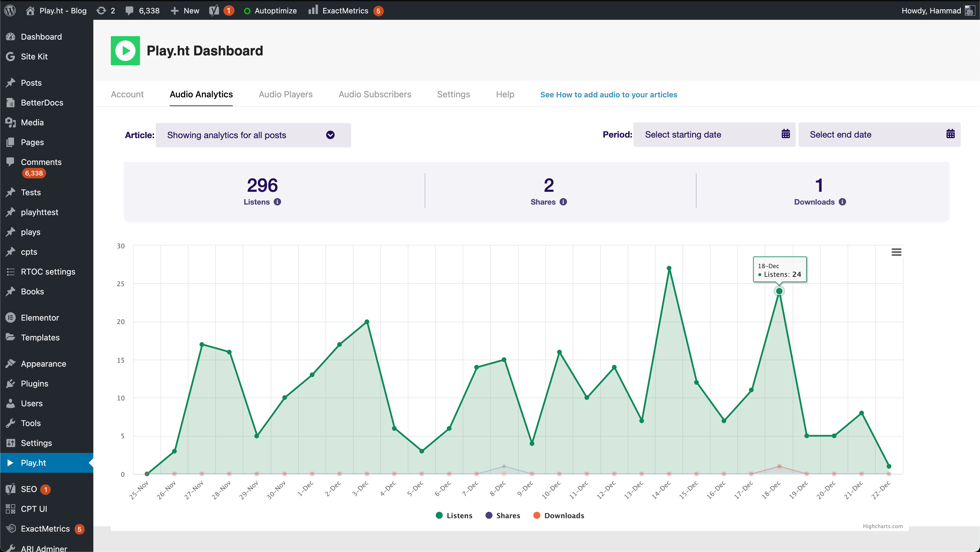Image resolution: width=980 pixels, height=552 pixels.
Task: Click the Listens info icon
Action: 277,202
